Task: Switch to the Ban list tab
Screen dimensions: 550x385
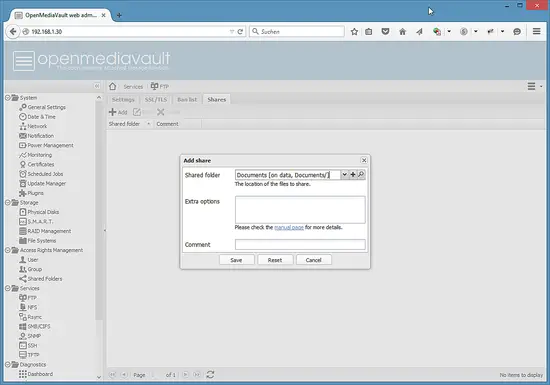Action: click(x=187, y=100)
